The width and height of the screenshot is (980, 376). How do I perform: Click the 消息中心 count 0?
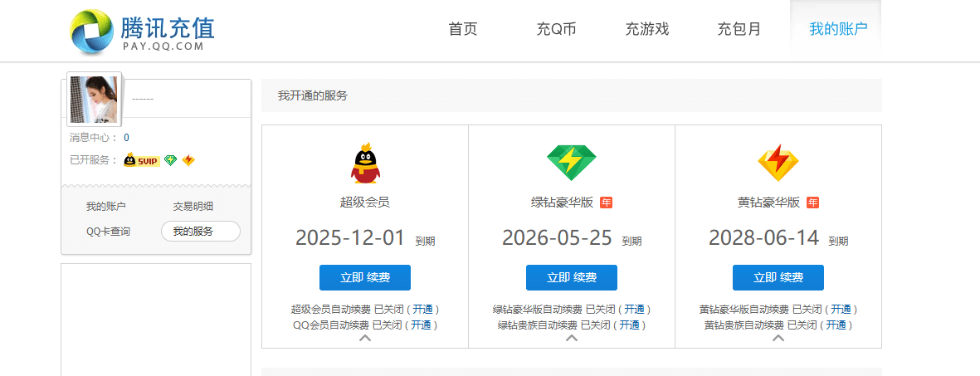tap(126, 138)
